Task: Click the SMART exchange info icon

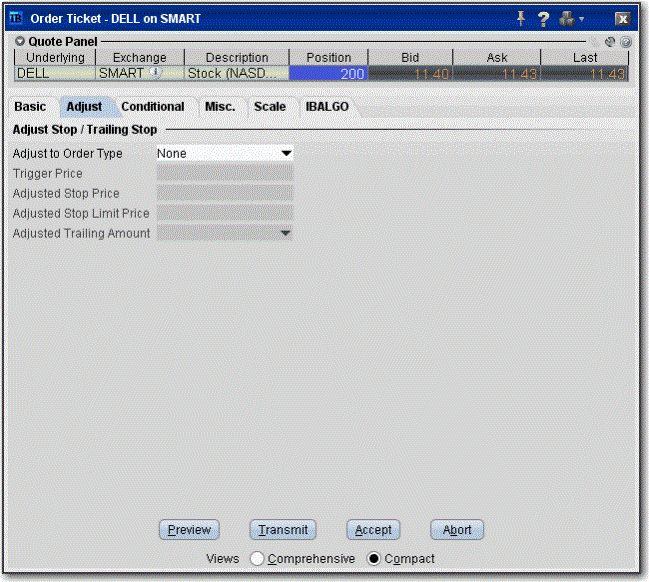Action: click(x=155, y=73)
